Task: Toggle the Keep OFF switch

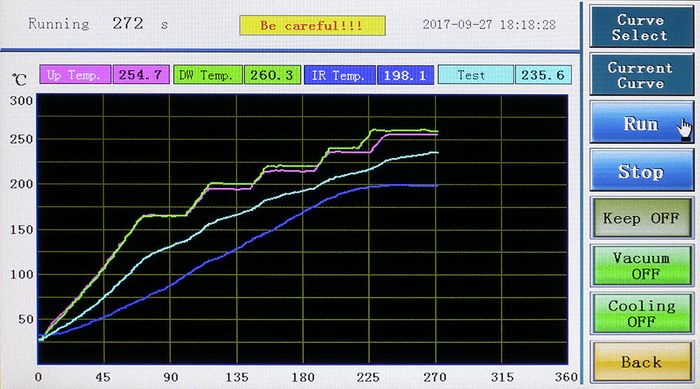Action: (642, 218)
